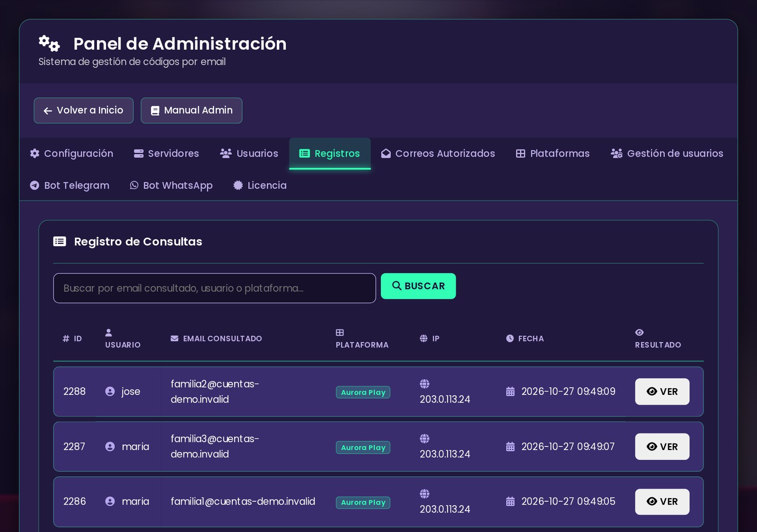Click date 2026-10-27 09:49:07
757x532 pixels.
[568, 446]
